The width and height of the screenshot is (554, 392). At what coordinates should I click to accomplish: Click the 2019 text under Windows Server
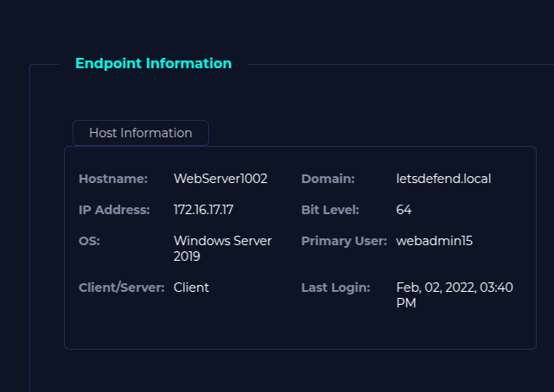187,256
